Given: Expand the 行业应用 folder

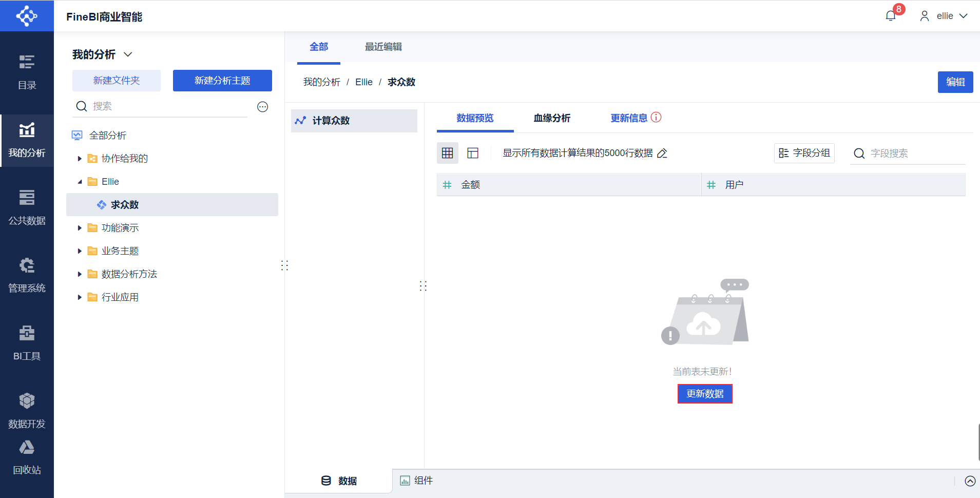Looking at the screenshot, I should [80, 297].
